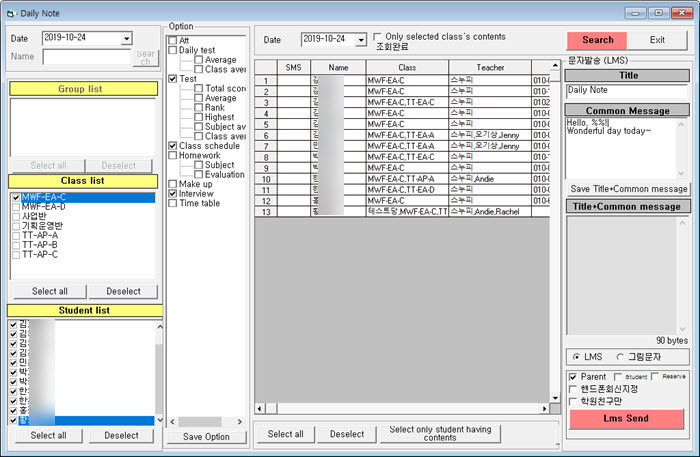Image resolution: width=700 pixels, height=457 pixels.
Task: Toggle the Make up checkbox
Action: coord(173,184)
